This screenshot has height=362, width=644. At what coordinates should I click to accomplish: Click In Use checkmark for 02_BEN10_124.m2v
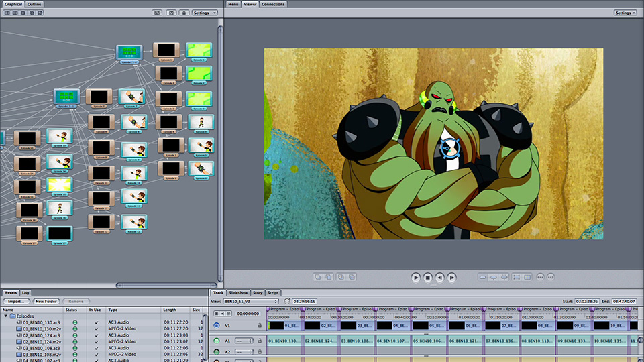pyautogui.click(x=97, y=341)
